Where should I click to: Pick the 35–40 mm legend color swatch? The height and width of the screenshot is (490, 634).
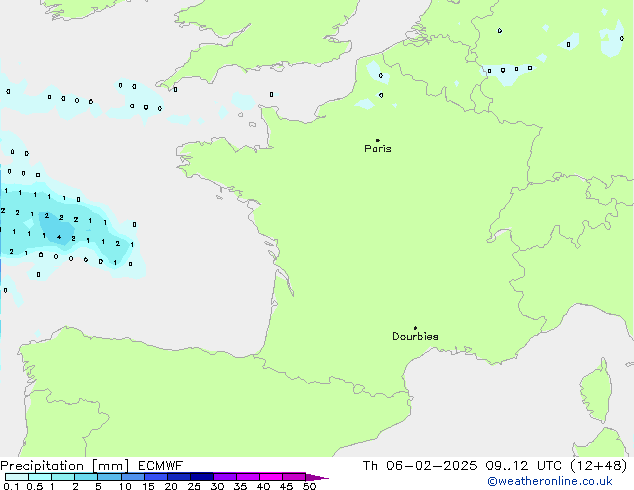click(248, 477)
